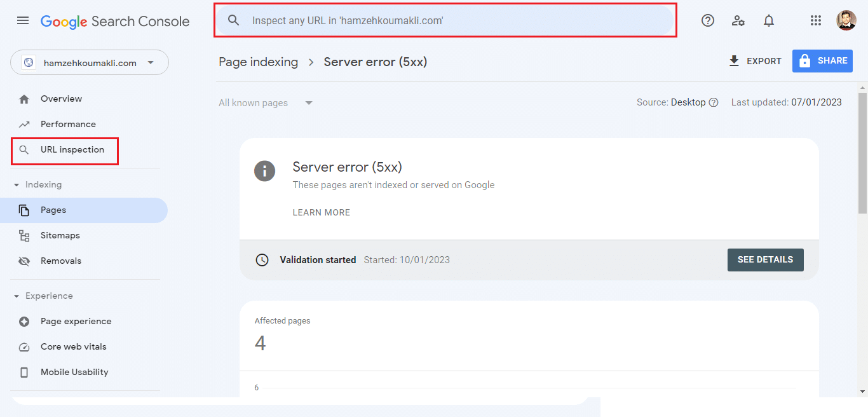Click the Inspect any URL search field

coord(445,20)
